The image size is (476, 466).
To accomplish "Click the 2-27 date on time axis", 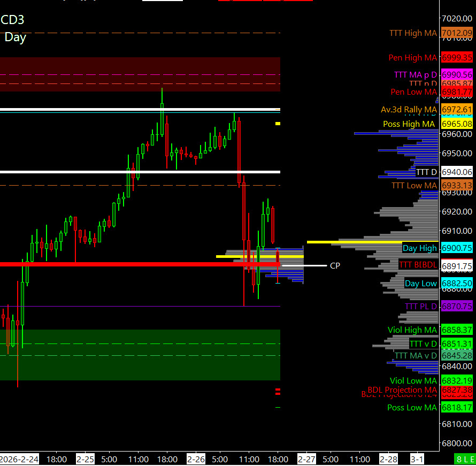I will [x=306, y=459].
